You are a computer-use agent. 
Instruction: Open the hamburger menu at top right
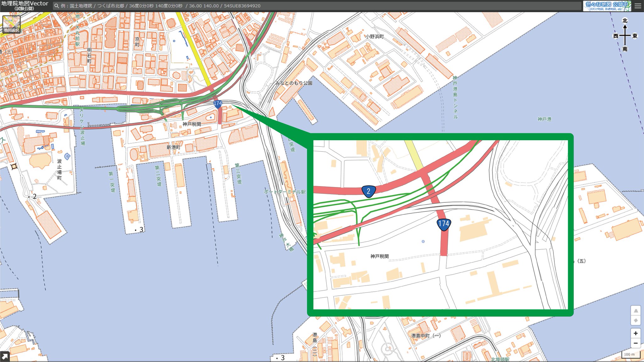638,6
